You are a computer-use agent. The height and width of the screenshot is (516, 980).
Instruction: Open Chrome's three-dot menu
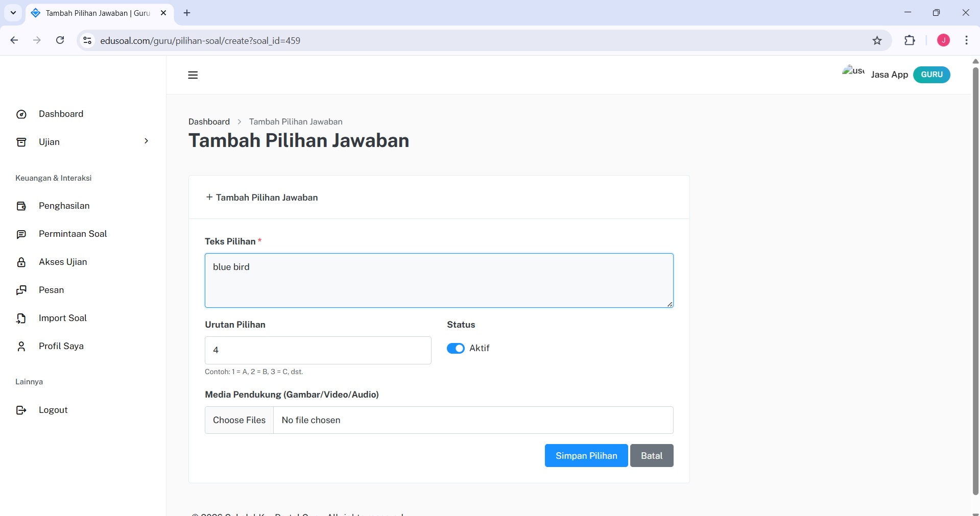966,40
